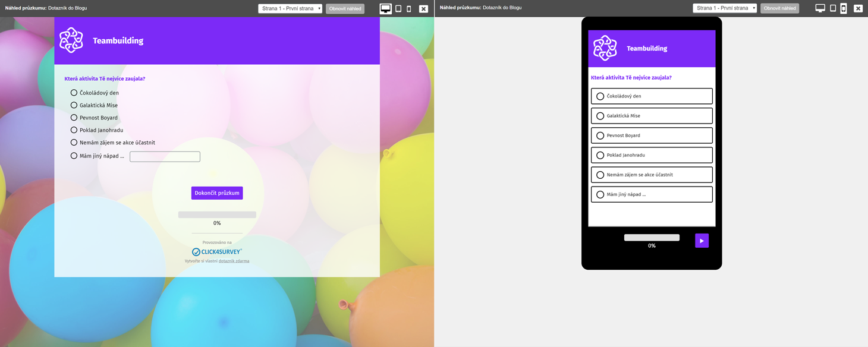Image resolution: width=868 pixels, height=347 pixels.
Task: Click the 0% label in desktop preview
Action: 217,223
